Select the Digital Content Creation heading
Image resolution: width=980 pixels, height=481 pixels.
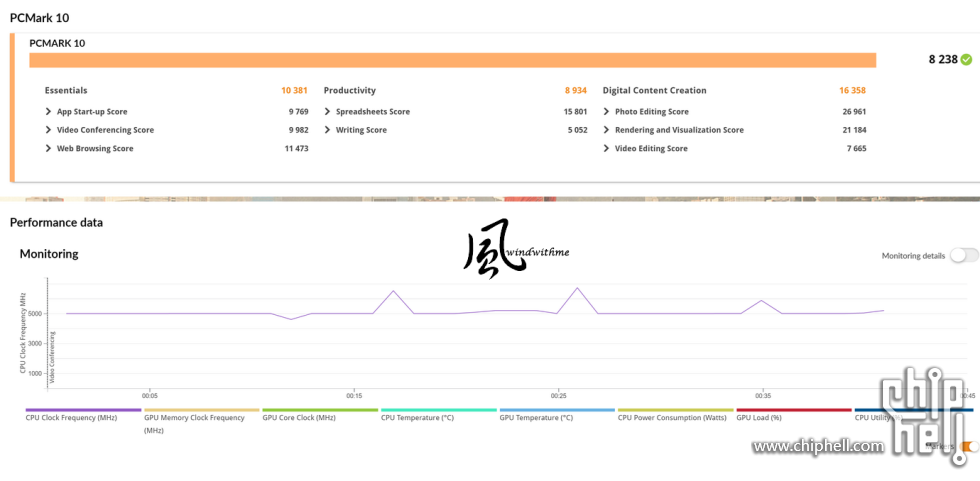pyautogui.click(x=654, y=91)
